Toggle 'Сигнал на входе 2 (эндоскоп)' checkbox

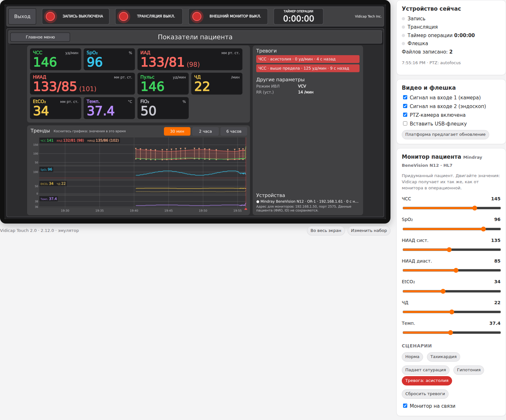[405, 106]
